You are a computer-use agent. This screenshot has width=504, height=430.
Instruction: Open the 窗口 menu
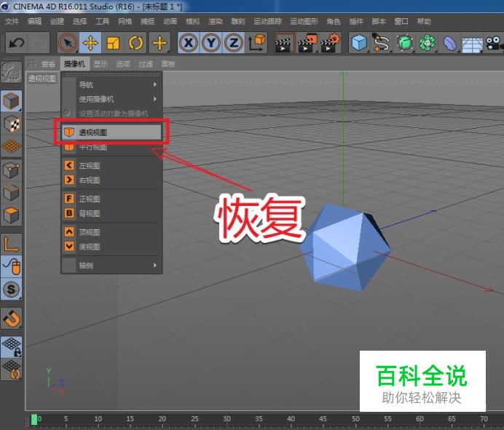[x=401, y=22]
